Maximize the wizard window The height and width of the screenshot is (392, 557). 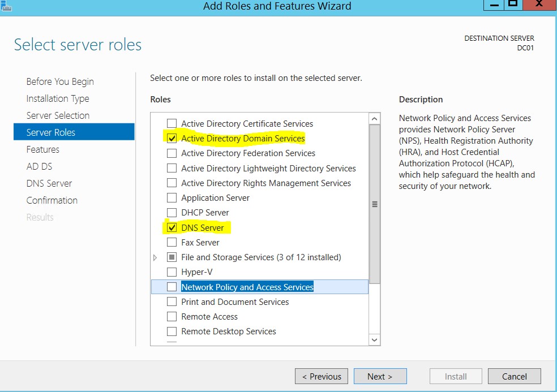pos(513,5)
